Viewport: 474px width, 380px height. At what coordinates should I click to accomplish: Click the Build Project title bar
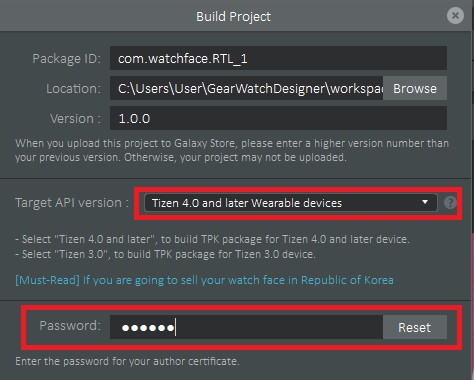[233, 16]
